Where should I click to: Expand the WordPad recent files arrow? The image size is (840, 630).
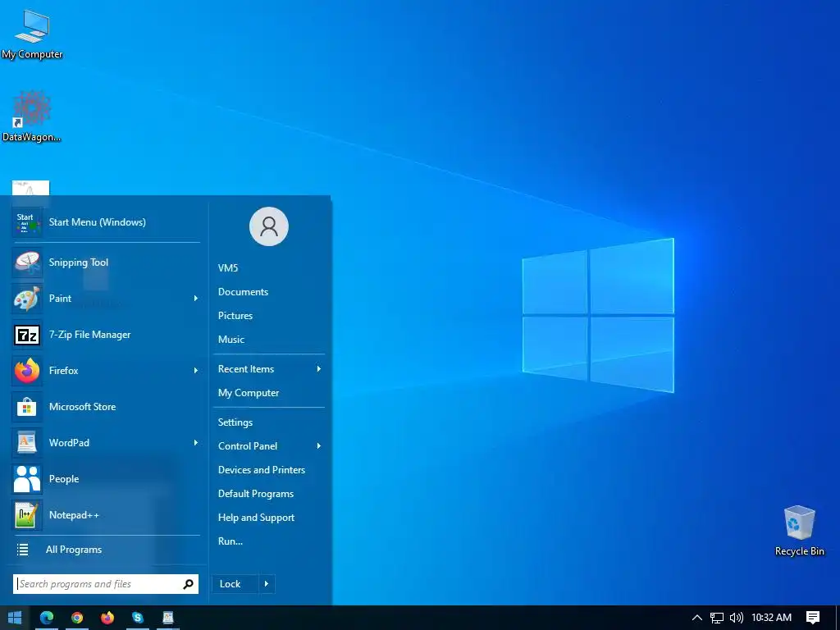(195, 443)
